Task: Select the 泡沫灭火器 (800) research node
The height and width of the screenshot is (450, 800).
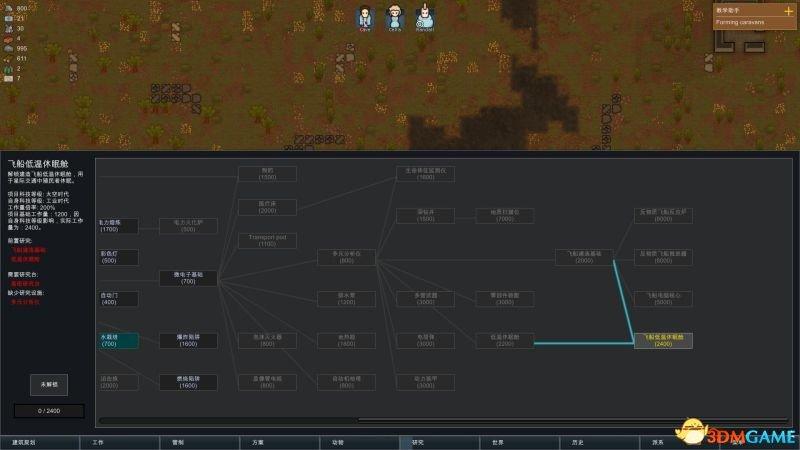Action: 267,341
